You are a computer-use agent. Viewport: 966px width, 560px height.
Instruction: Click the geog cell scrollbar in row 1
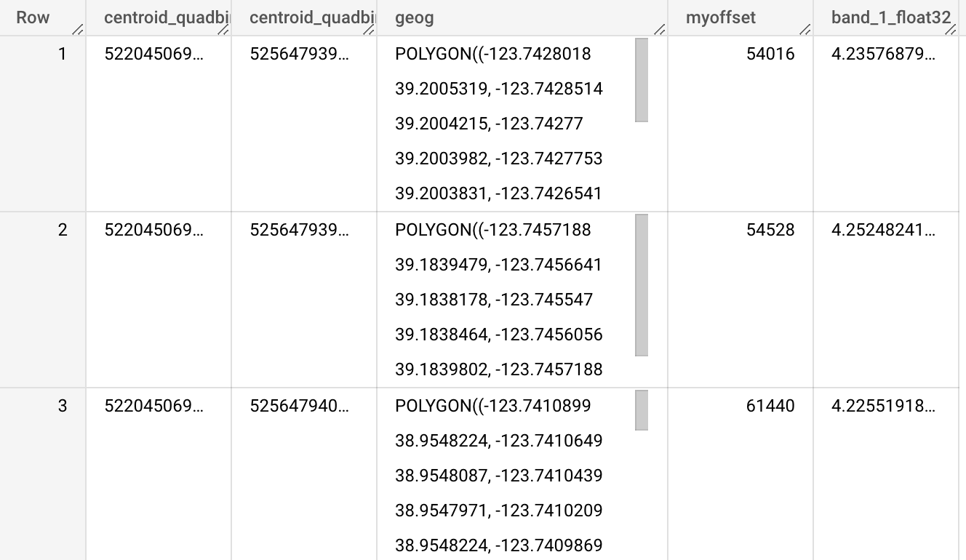point(641,80)
